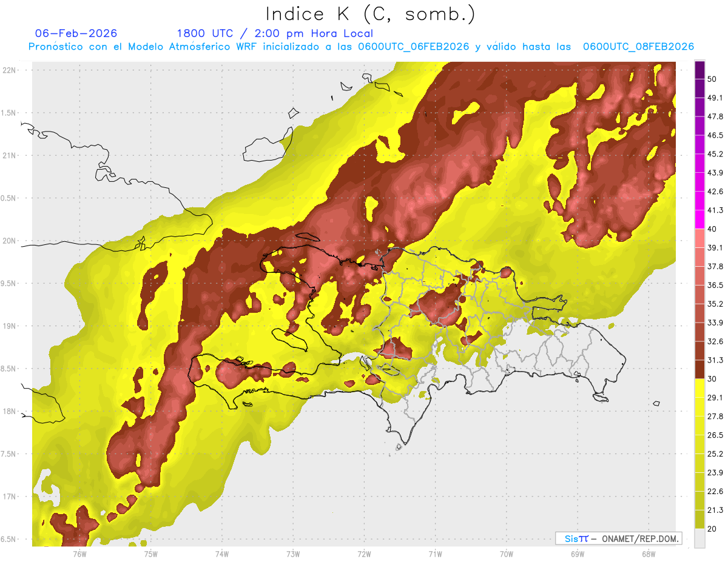728x562 pixels.
Task: Click the legend value '20'
Action: click(x=712, y=529)
